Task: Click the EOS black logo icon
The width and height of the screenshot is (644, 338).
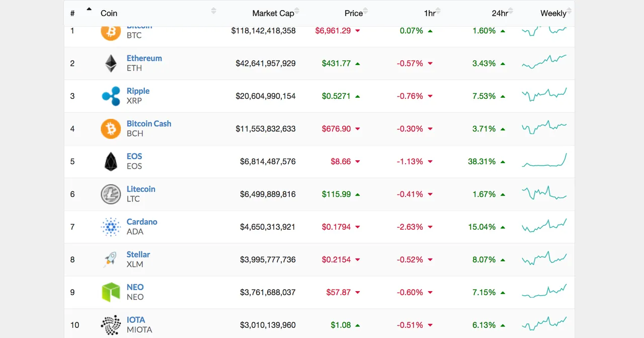Action: 111,162
